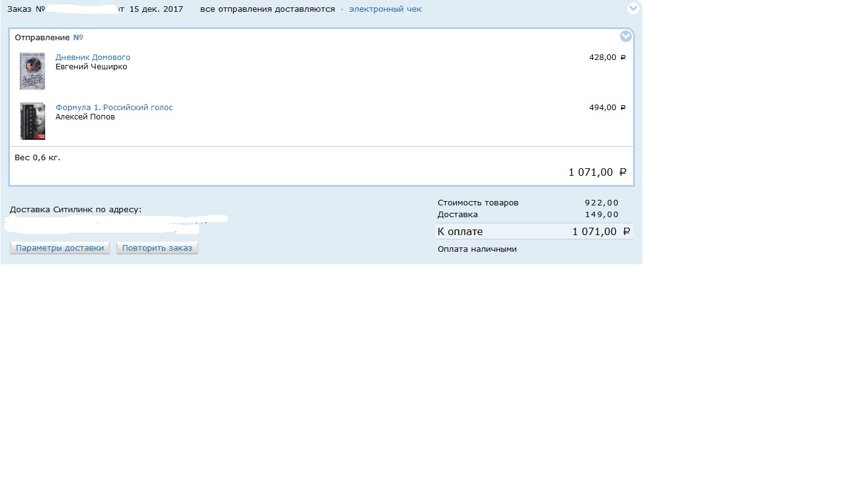The image size is (868, 490).
Task: Click the 428,00 ₽ price
Action: pyautogui.click(x=607, y=58)
